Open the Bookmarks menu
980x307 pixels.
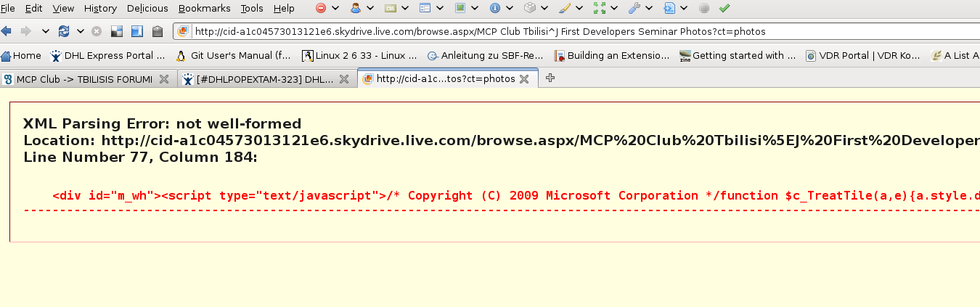click(204, 9)
